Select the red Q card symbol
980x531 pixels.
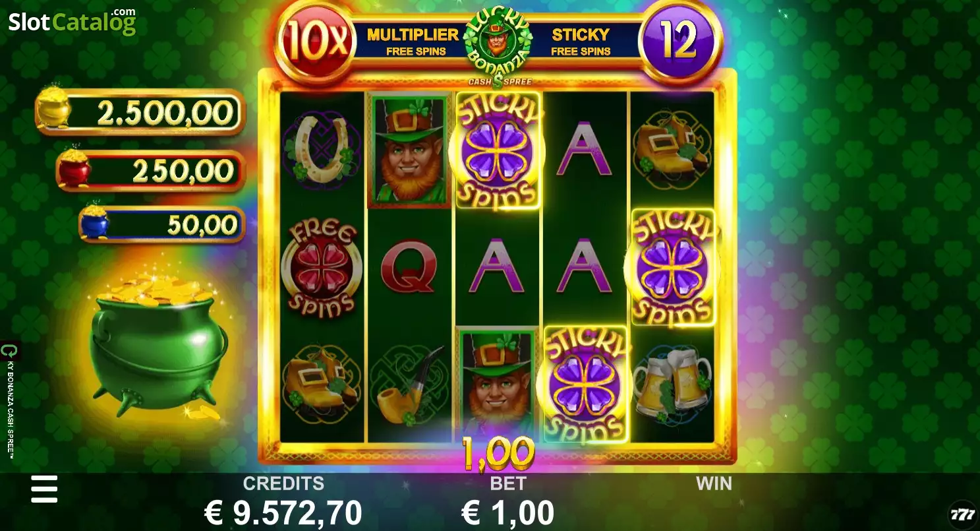click(409, 266)
